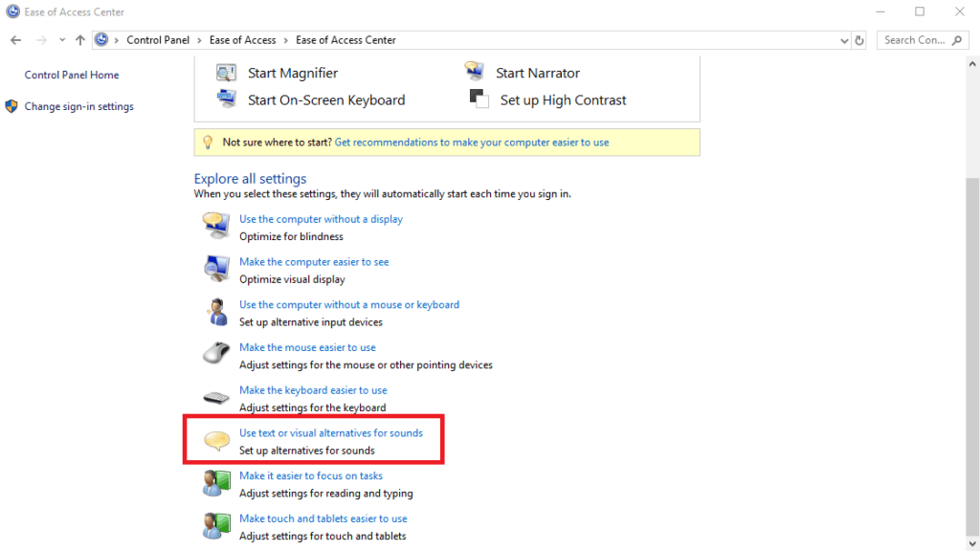Click the 'Adjust settings for the keyboard' text
This screenshot has height=551, width=980.
tap(313, 408)
